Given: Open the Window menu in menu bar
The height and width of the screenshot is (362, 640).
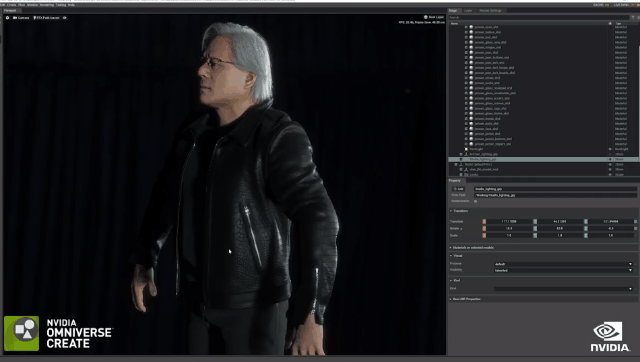Looking at the screenshot, I should pyautogui.click(x=33, y=5).
